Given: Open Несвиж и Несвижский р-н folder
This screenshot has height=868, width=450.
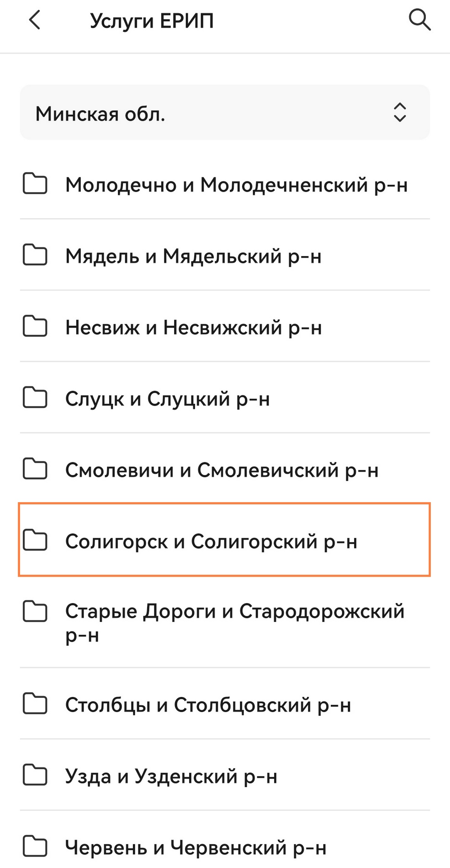Looking at the screenshot, I should click(x=194, y=327).
